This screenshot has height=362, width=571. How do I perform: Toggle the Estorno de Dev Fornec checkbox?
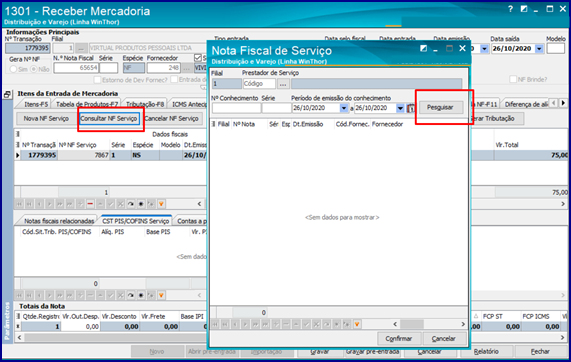(97, 79)
